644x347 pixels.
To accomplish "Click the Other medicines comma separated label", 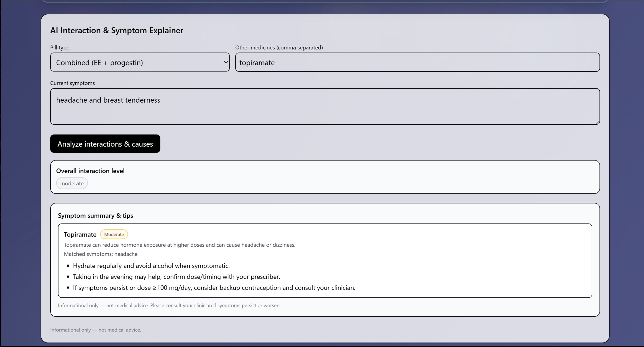I will coord(279,48).
